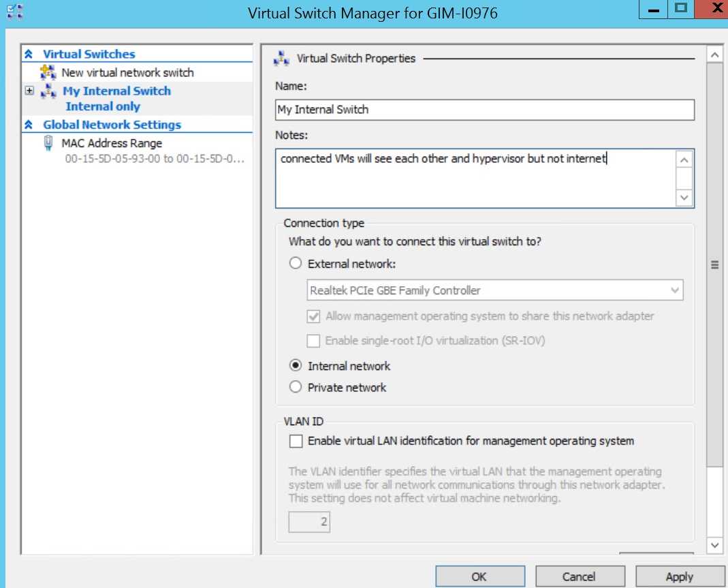Expand the My Internal Switch tree node

pyautogui.click(x=29, y=91)
